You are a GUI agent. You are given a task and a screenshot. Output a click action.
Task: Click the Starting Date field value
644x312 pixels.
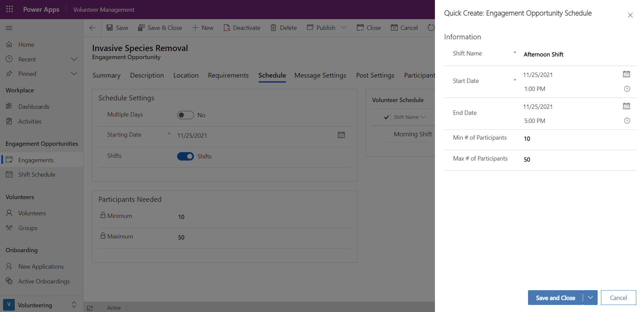pyautogui.click(x=192, y=136)
